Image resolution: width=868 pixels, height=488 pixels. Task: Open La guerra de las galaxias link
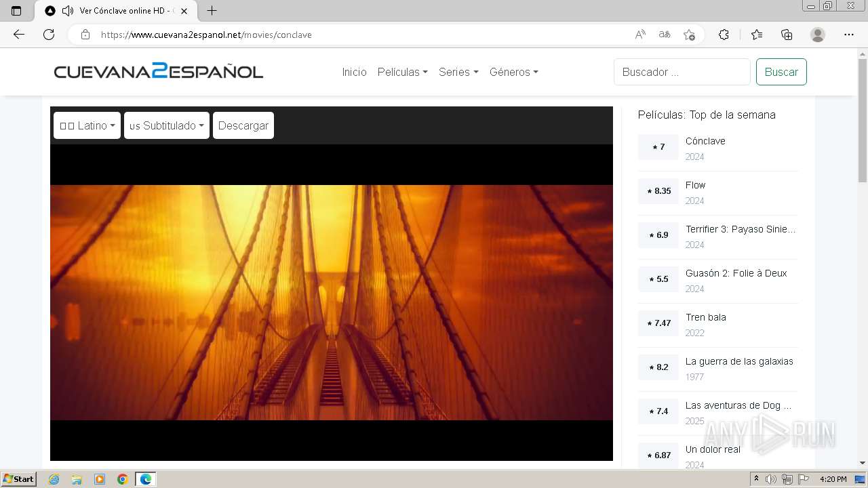point(739,361)
